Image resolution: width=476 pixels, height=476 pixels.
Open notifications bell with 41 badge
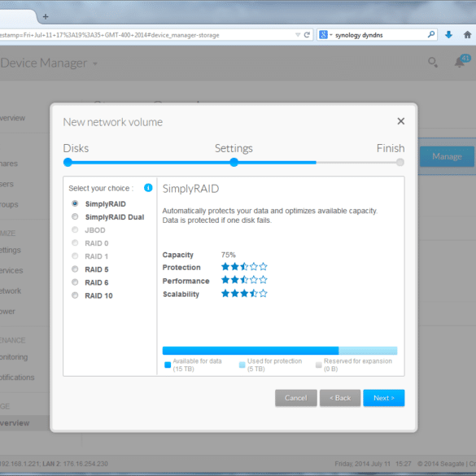click(461, 61)
